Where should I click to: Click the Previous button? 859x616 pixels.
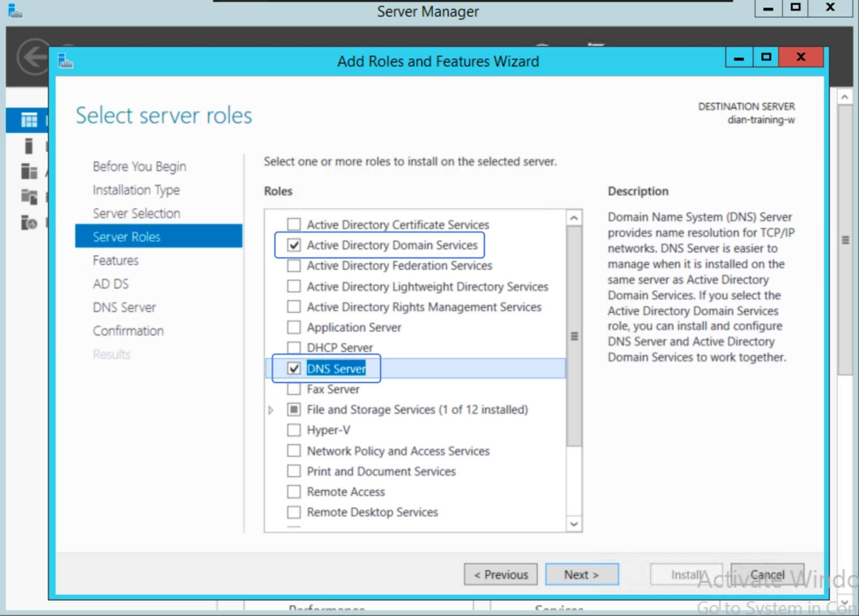point(500,574)
